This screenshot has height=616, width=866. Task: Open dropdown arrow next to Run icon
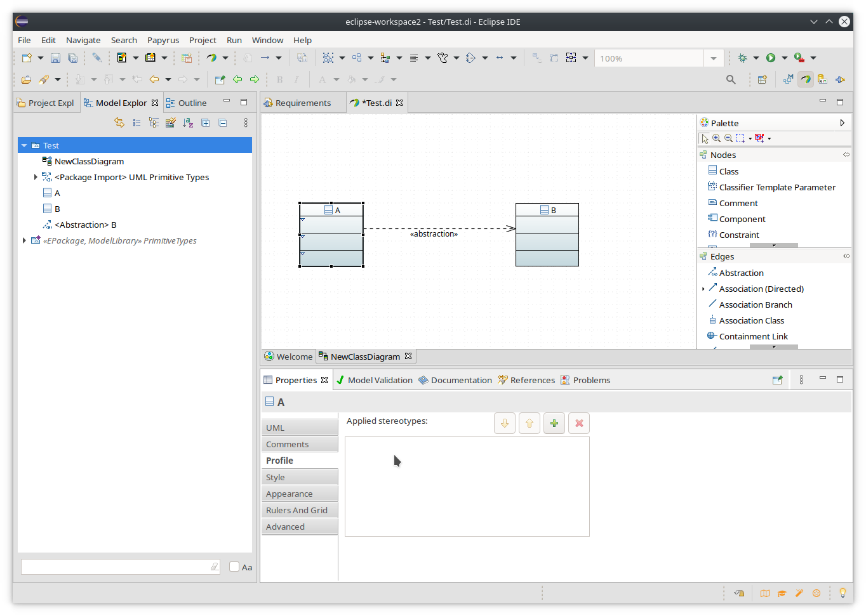point(785,58)
